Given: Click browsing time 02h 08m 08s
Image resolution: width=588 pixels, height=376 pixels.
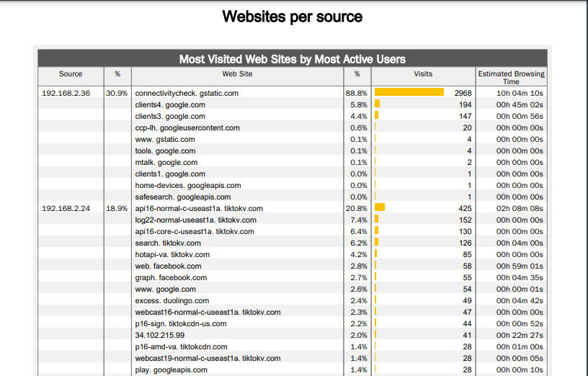Looking at the screenshot, I should point(520,208).
